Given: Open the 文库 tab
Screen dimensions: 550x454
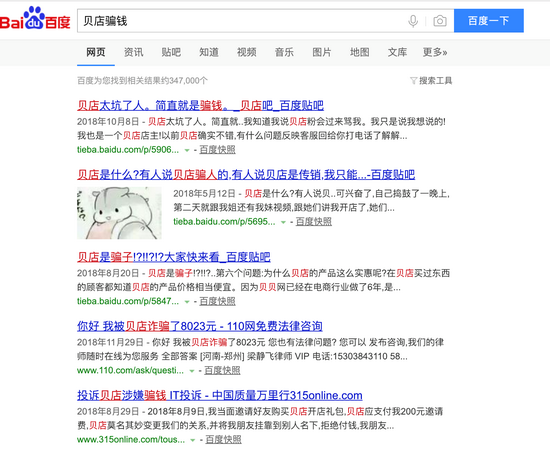Looking at the screenshot, I should (x=397, y=52).
